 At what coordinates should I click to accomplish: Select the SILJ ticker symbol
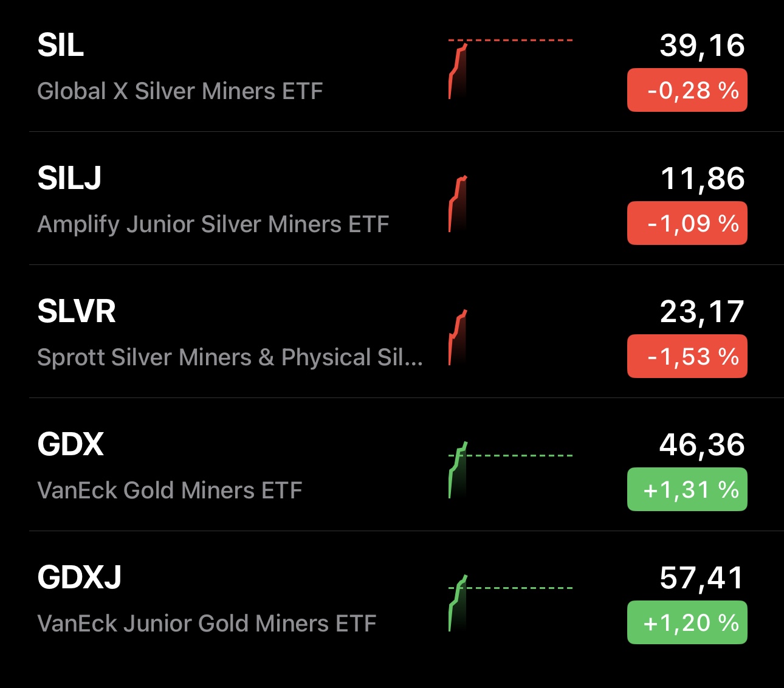click(69, 179)
